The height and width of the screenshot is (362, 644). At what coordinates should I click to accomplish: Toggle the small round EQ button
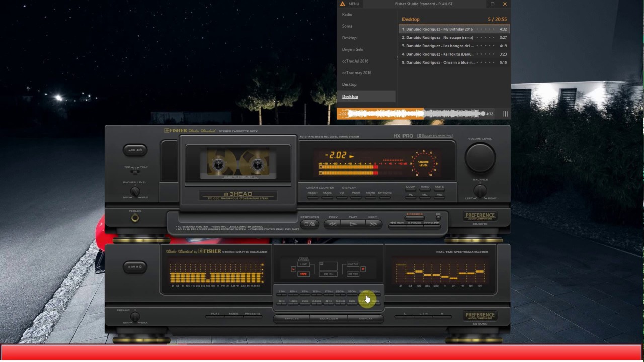(x=438, y=218)
